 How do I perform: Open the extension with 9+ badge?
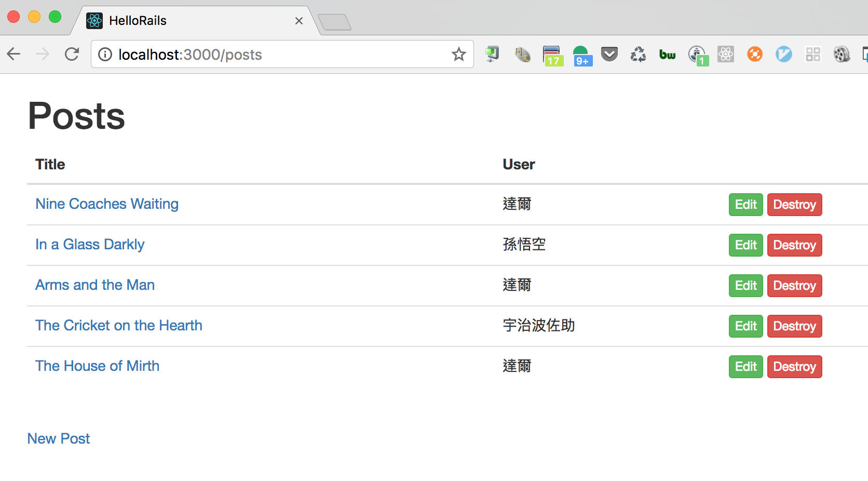[581, 55]
